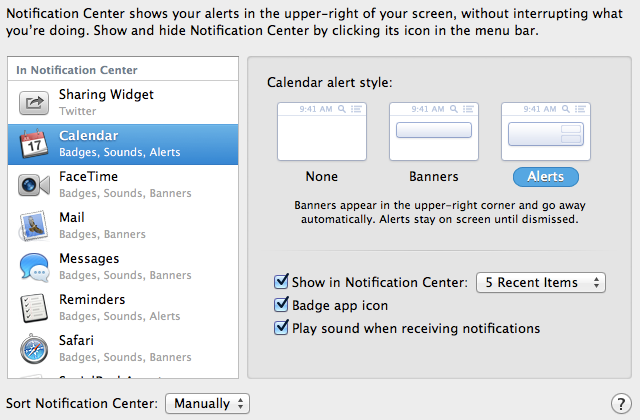This screenshot has height=420, width=640.
Task: Click the Messages speech bubble icon
Action: coord(34,267)
